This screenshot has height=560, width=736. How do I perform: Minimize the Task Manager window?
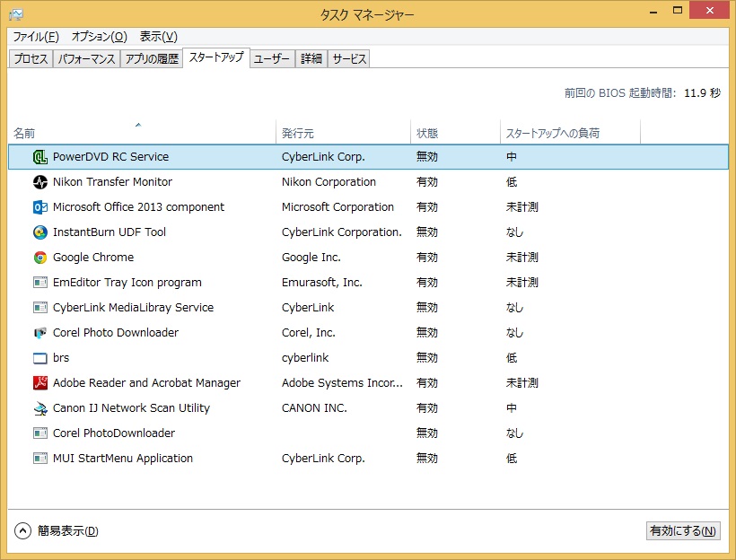coord(653,12)
